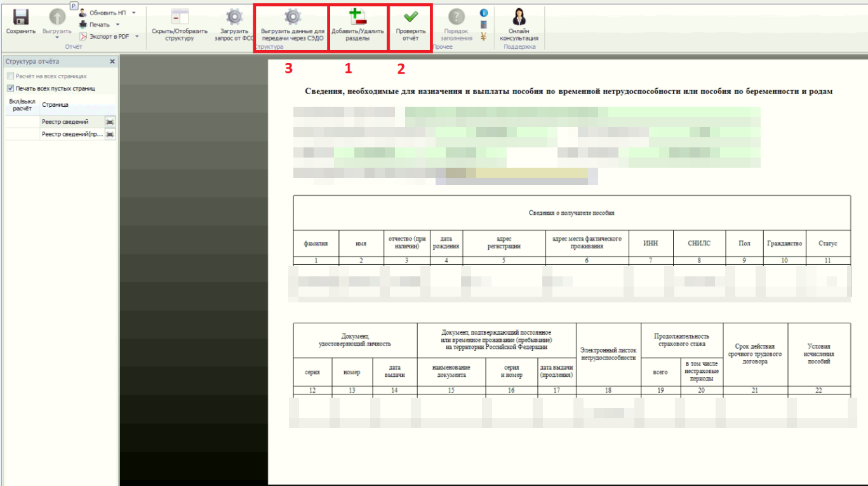
Task: Click Экспорт в PDF
Action: 104,36
